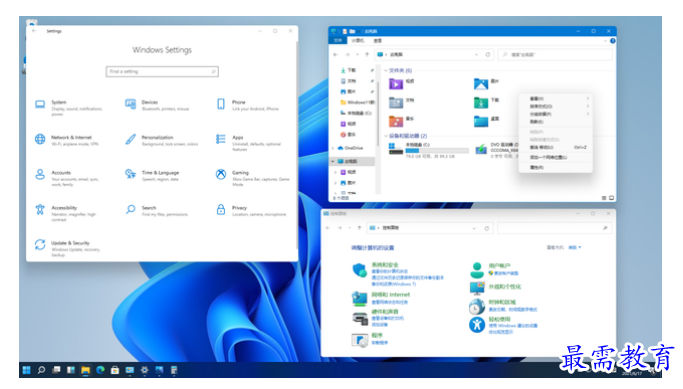
Task: Select the DVD drive icon in File Explorer
Action: (x=481, y=149)
